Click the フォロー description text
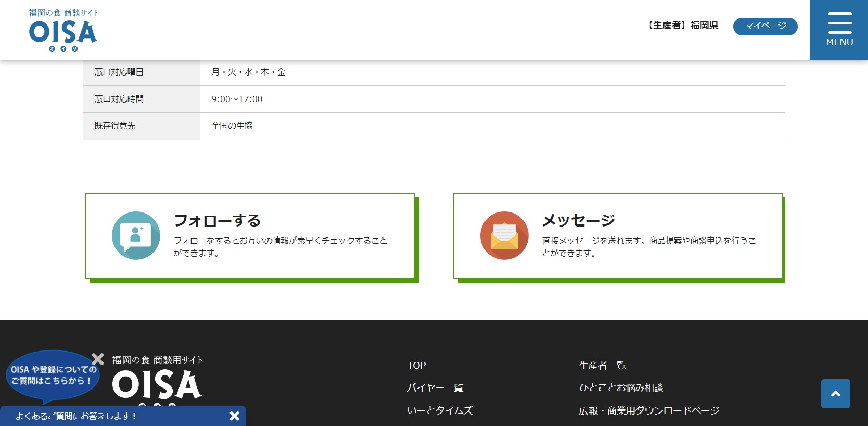The image size is (868, 426). [280, 247]
